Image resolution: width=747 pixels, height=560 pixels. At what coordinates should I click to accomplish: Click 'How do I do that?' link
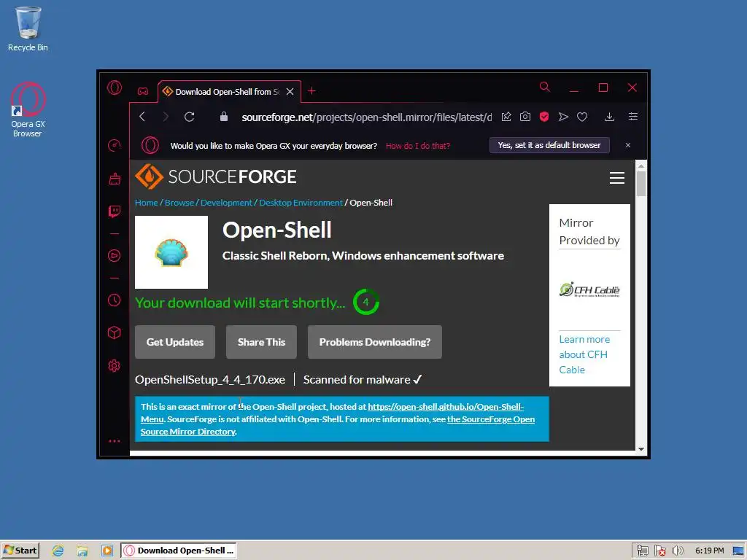(418, 146)
